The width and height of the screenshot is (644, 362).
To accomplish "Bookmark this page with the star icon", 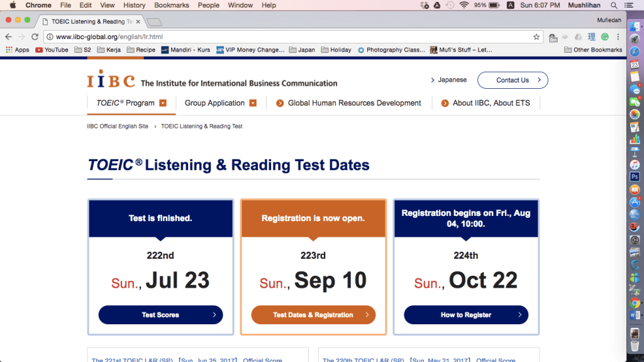I will point(536,37).
